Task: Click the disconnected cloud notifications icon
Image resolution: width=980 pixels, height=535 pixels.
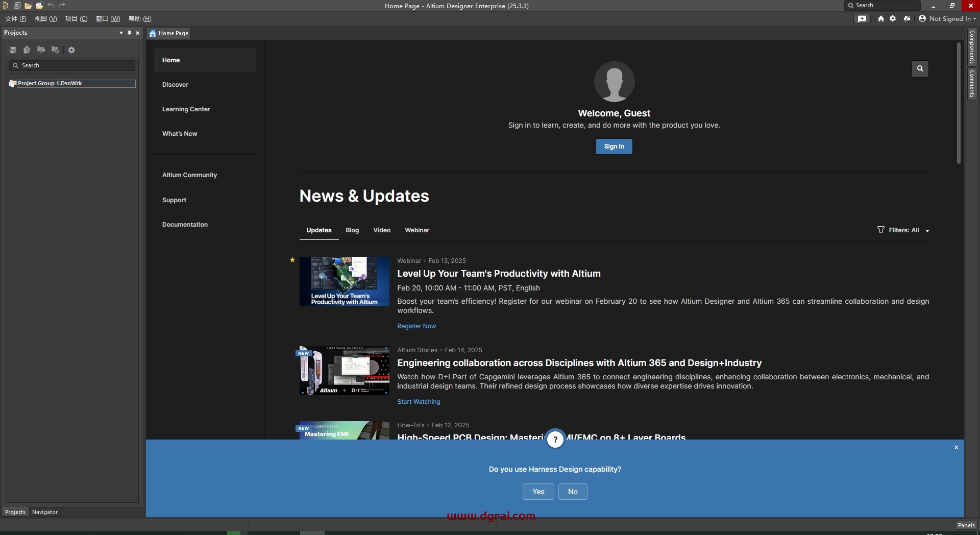Action: tap(907, 18)
